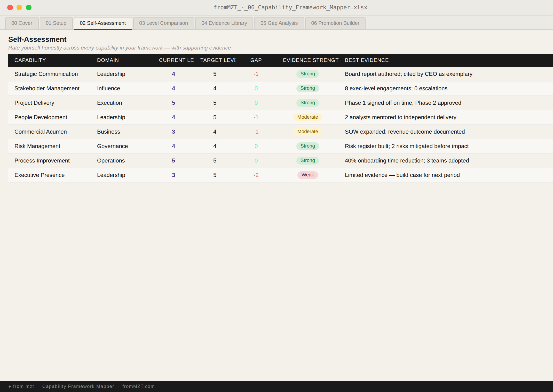Viewport: 553px width, 392px height.
Task: Go to the 04 Evidence Library tab
Action: point(224,23)
